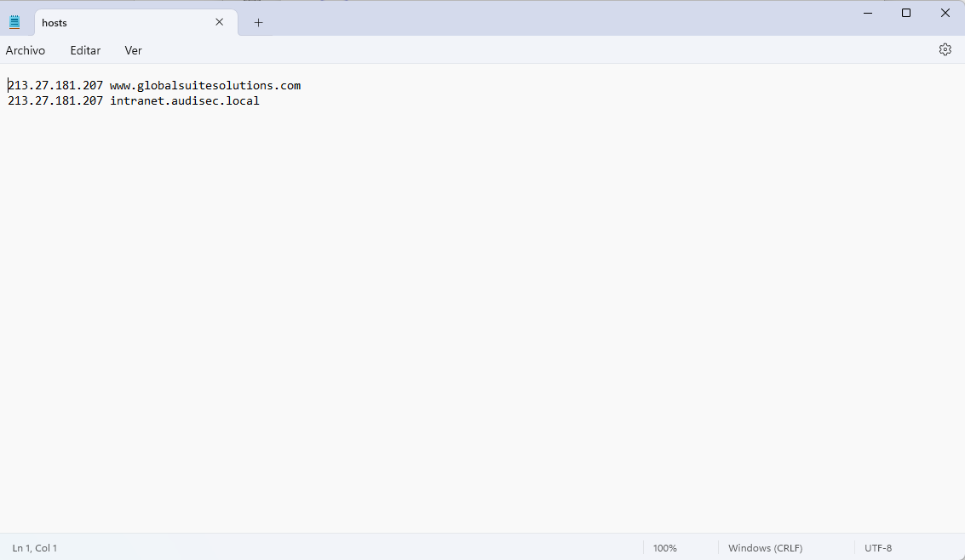This screenshot has width=965, height=560.
Task: Close the hosts tab
Action: (x=219, y=22)
